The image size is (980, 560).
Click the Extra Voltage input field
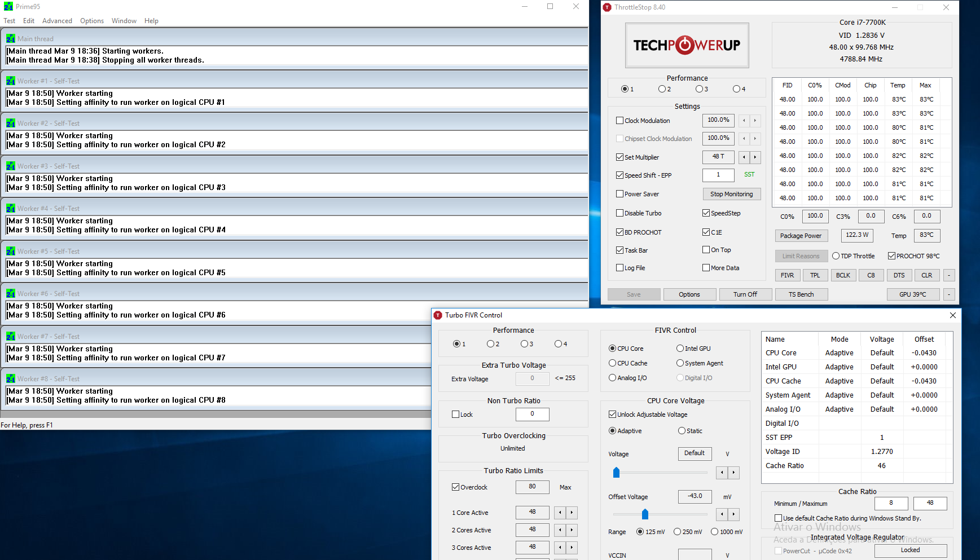coord(532,378)
